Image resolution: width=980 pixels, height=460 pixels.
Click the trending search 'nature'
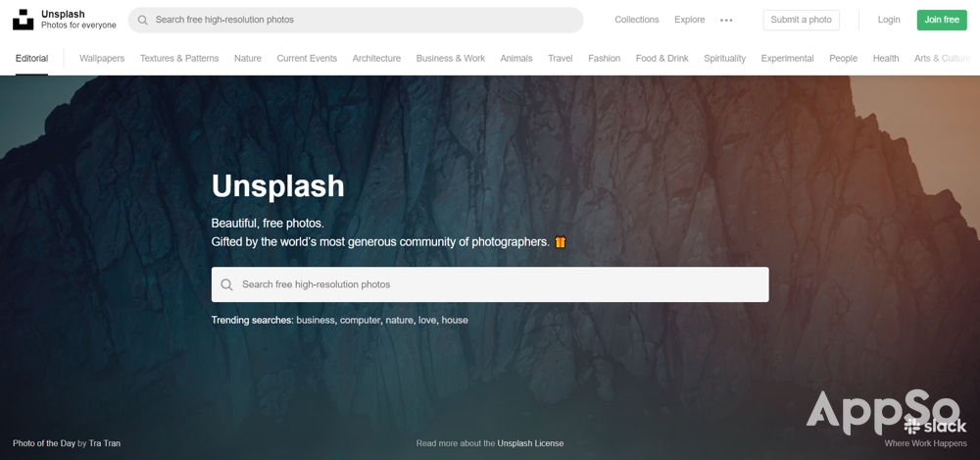(399, 320)
